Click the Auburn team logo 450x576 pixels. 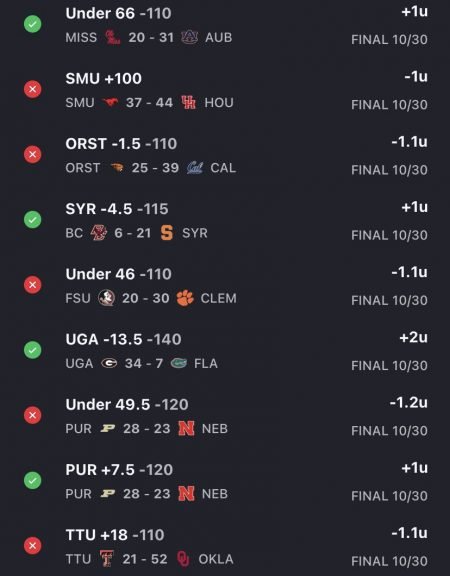190,37
